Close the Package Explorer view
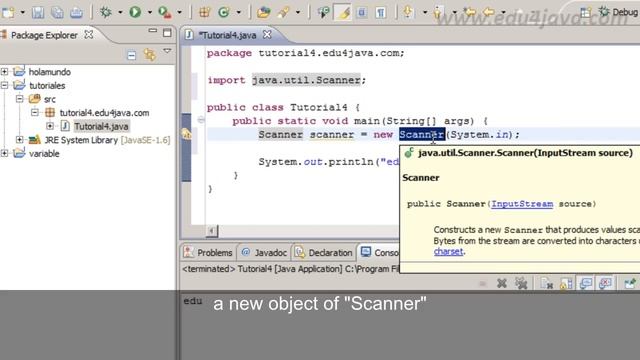Screen dimensions: 640x360 coord(88,35)
